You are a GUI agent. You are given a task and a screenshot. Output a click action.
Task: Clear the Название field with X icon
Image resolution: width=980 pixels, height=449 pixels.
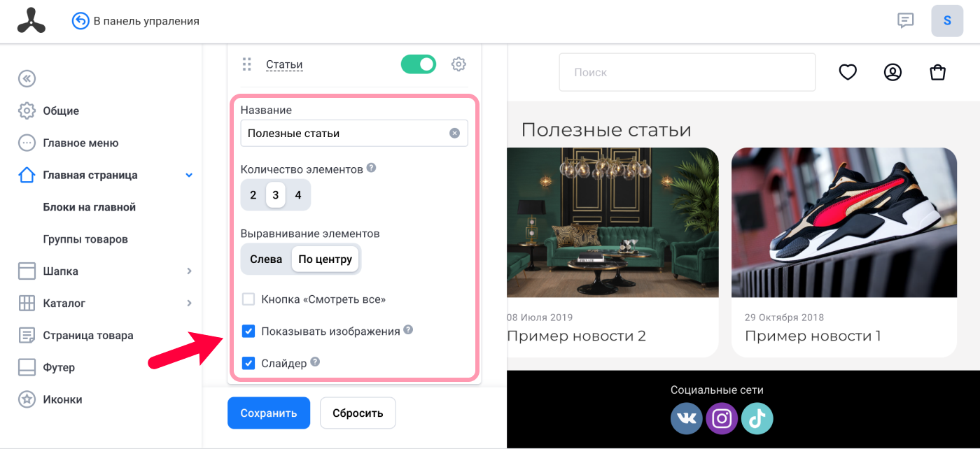pyautogui.click(x=454, y=133)
